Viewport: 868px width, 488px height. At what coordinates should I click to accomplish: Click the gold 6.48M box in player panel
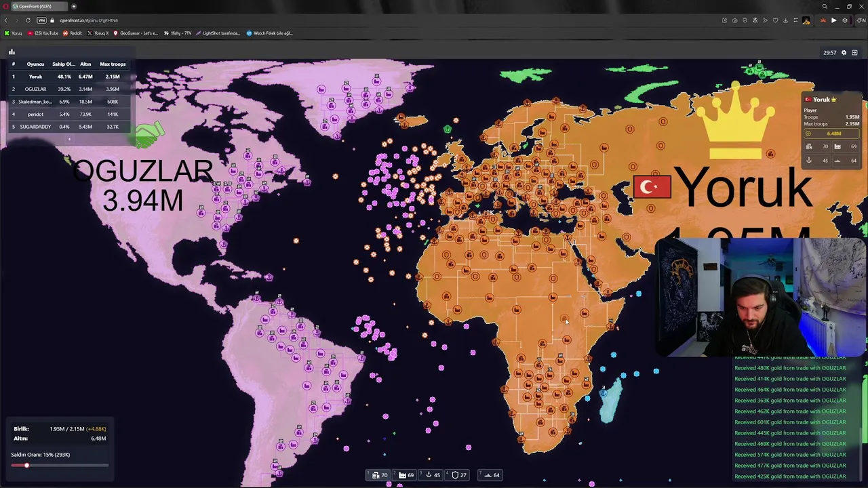831,134
